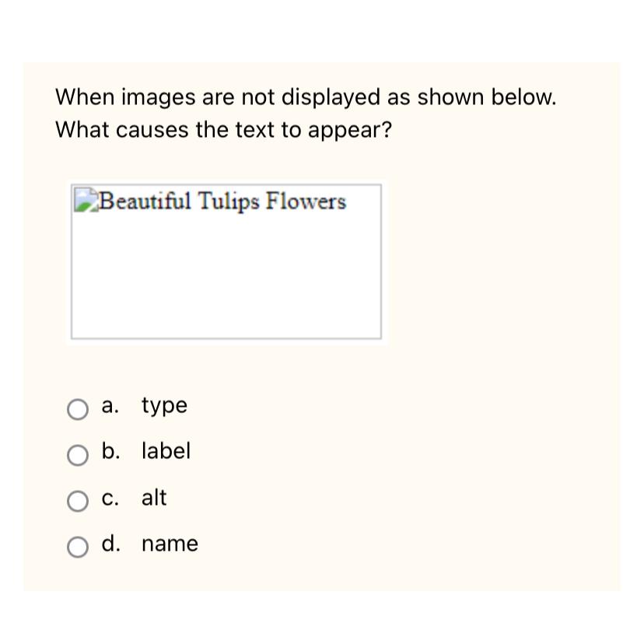Select option c radio button for 'alt'
This screenshot has width=644, height=644.
78,501
